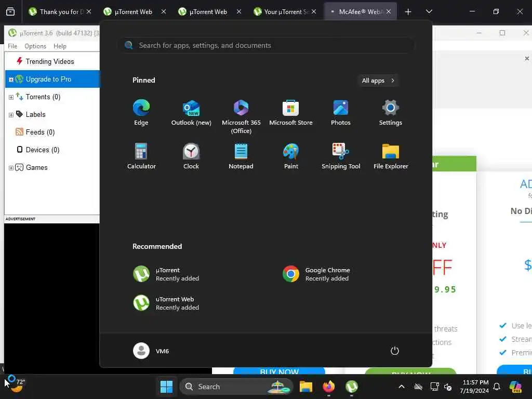The image size is (532, 399).
Task: Open the Snipping Tool
Action: (341, 156)
